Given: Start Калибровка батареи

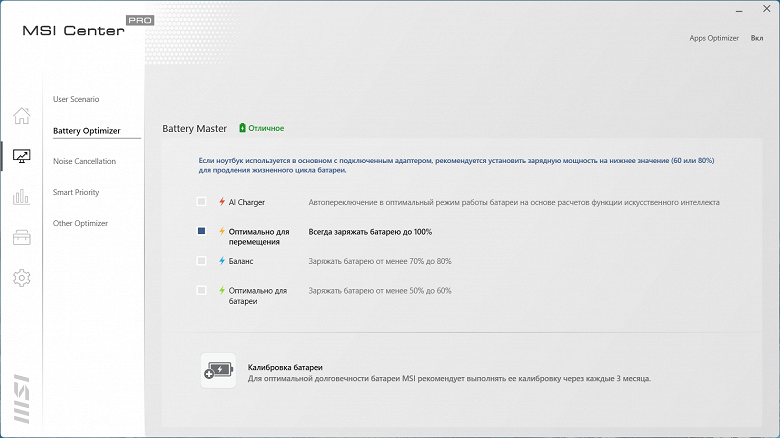Looking at the screenshot, I should point(285,367).
